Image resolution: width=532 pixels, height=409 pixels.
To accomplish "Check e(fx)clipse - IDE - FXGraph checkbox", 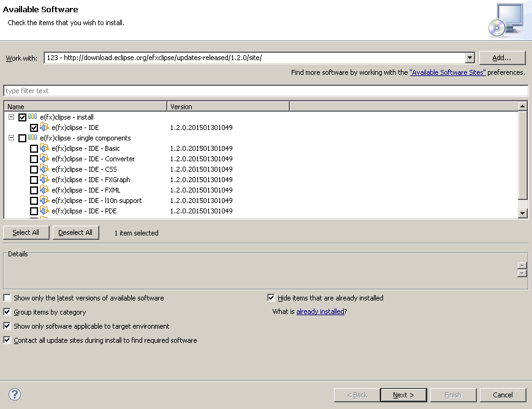I will tap(34, 180).
